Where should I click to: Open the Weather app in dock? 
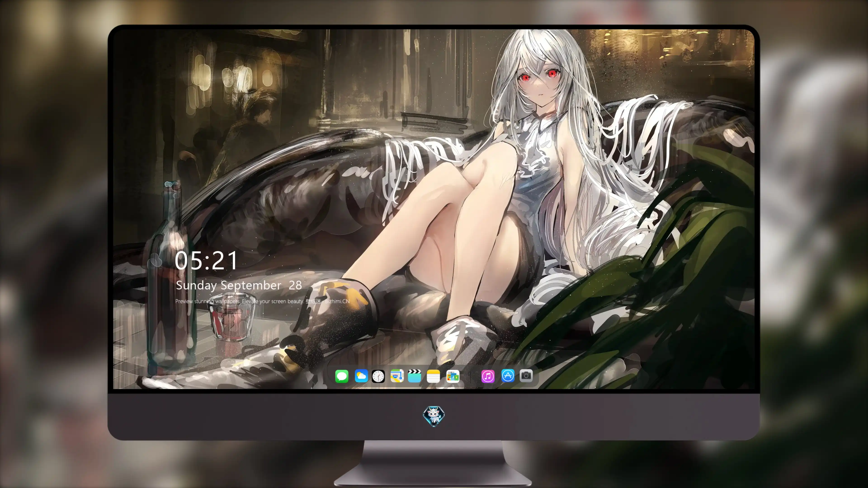tap(361, 376)
